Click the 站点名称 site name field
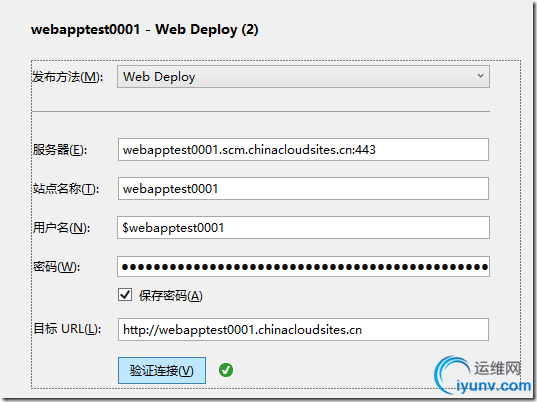Viewport: 537px width, 402px height. pos(303,188)
